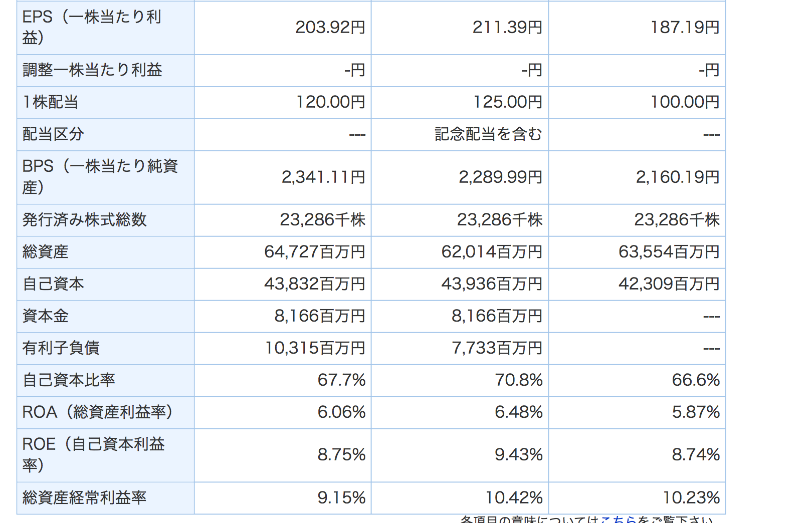The image size is (812, 523).
Task: Click the 調整一株当たり利益 row label
Action: [92, 70]
